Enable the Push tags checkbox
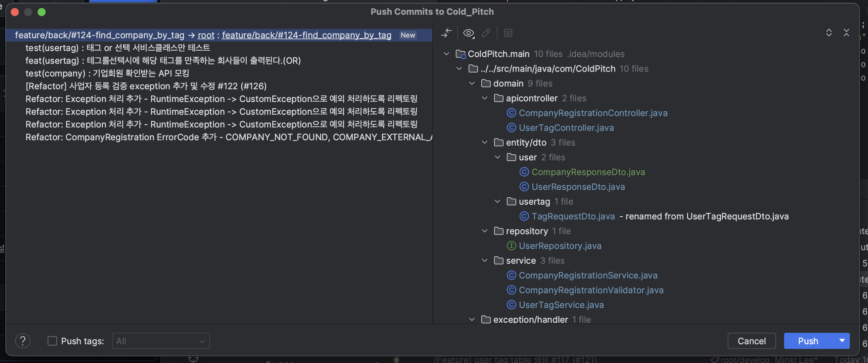The image size is (868, 363). pos(52,341)
